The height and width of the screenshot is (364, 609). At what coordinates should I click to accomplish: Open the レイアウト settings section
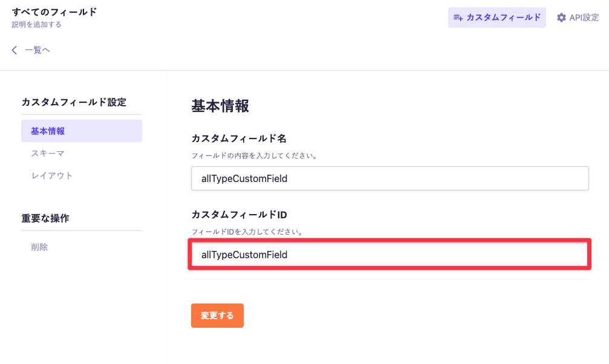tap(52, 175)
